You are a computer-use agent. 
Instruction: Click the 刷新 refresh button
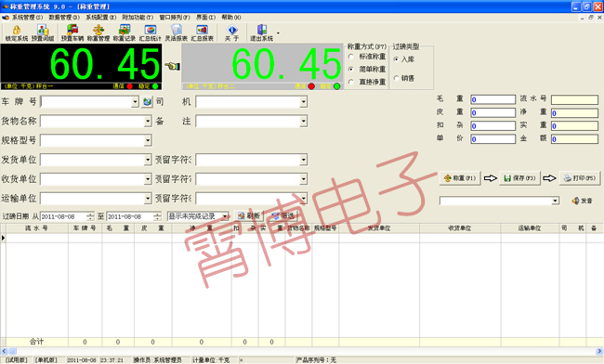pos(249,215)
